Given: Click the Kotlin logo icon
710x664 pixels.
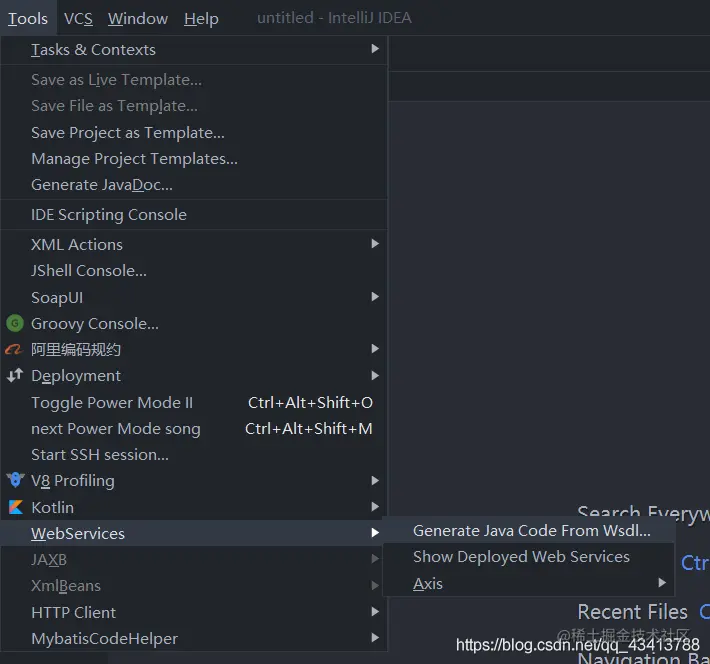Looking at the screenshot, I should 16,507.
